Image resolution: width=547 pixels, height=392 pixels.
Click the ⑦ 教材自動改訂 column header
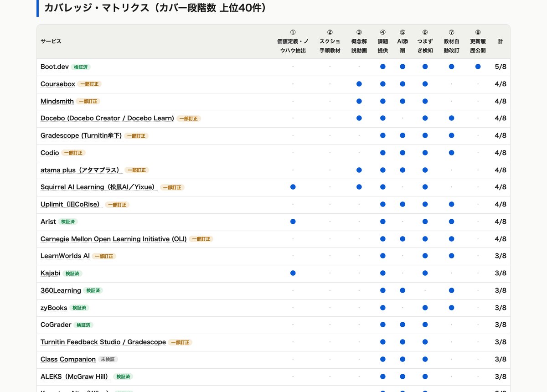[451, 41]
